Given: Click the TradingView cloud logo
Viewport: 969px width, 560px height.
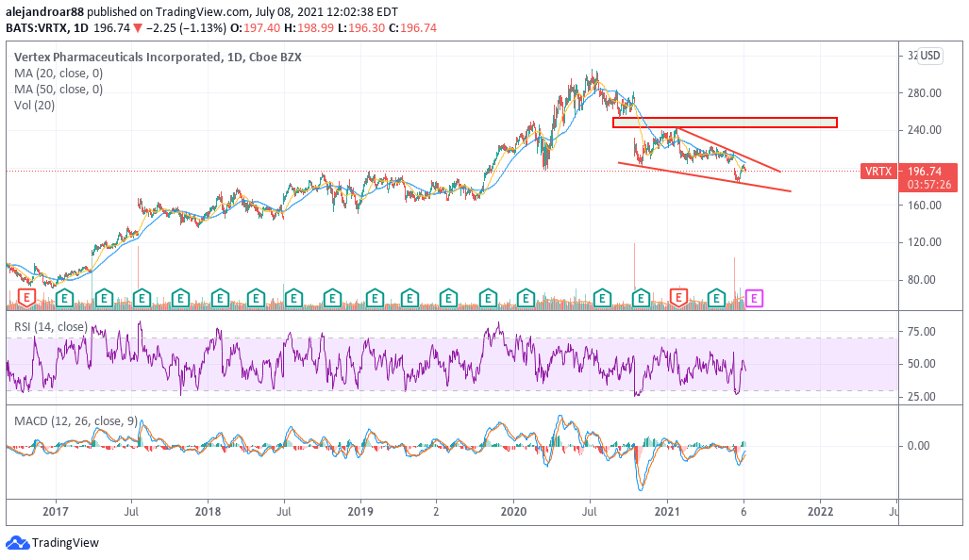Looking at the screenshot, I should tap(17, 543).
